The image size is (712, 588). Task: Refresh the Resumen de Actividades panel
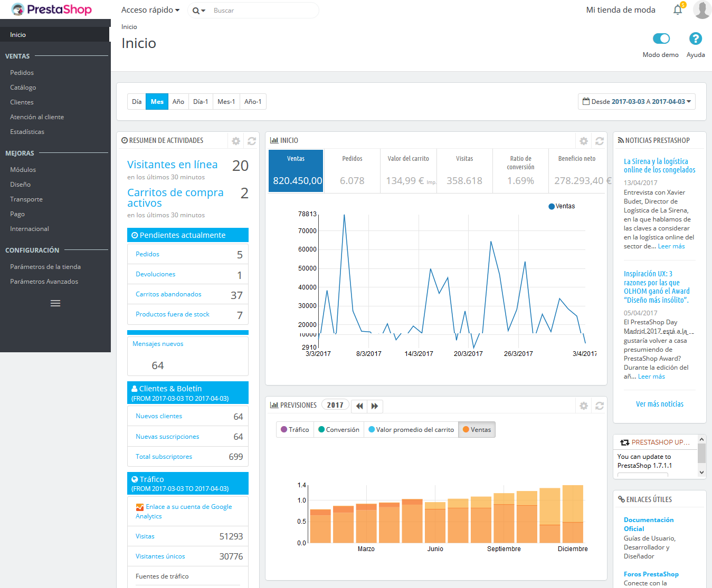coord(252,141)
